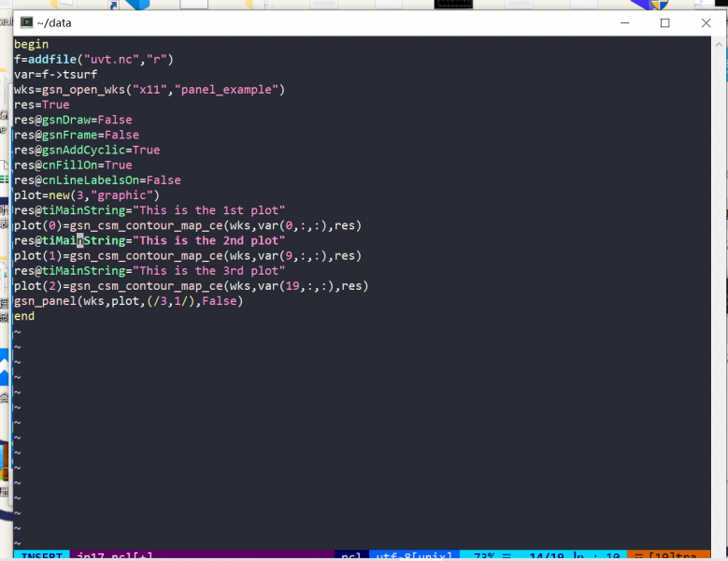
Task: Place cursor on the 'end' line
Action: (24, 316)
